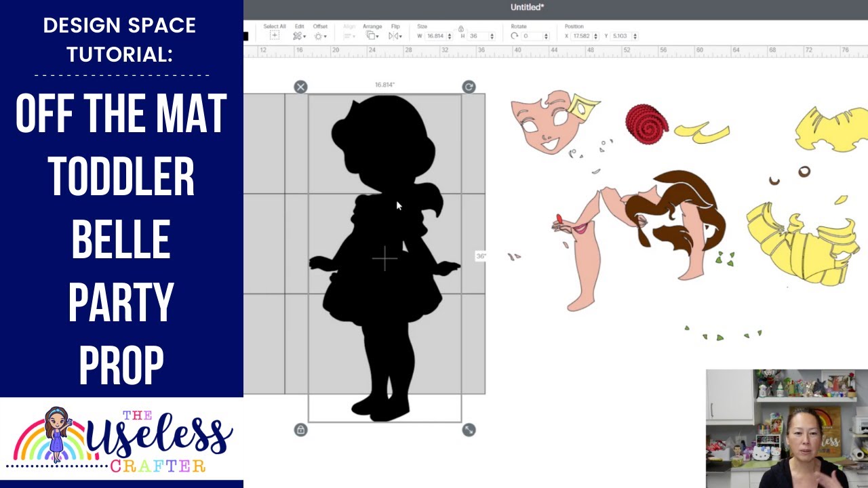Click the Height size input field
The height and width of the screenshot is (488, 868).
point(477,36)
